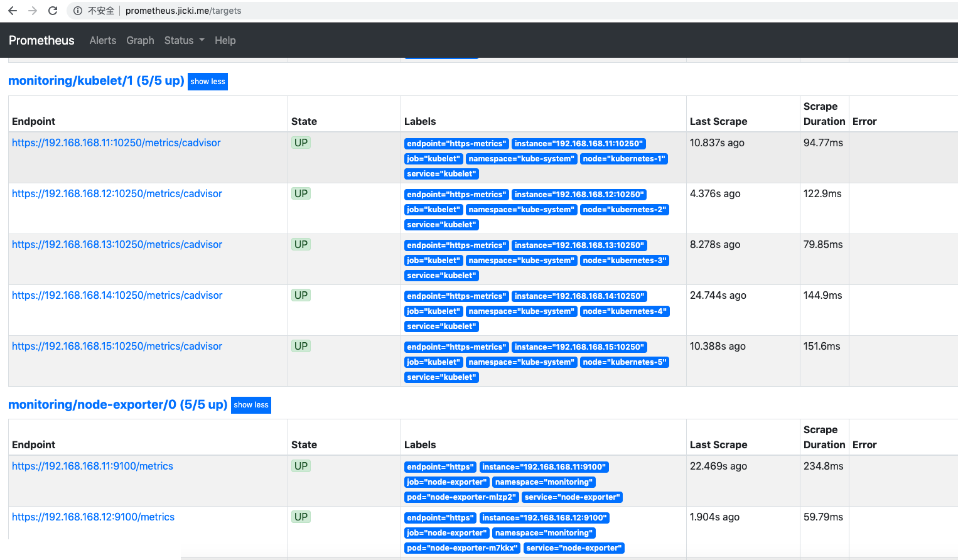Screen dimensions: 958x560
Task: Click the pod="node-exporter-mlzp2" label badge
Action: tap(461, 497)
